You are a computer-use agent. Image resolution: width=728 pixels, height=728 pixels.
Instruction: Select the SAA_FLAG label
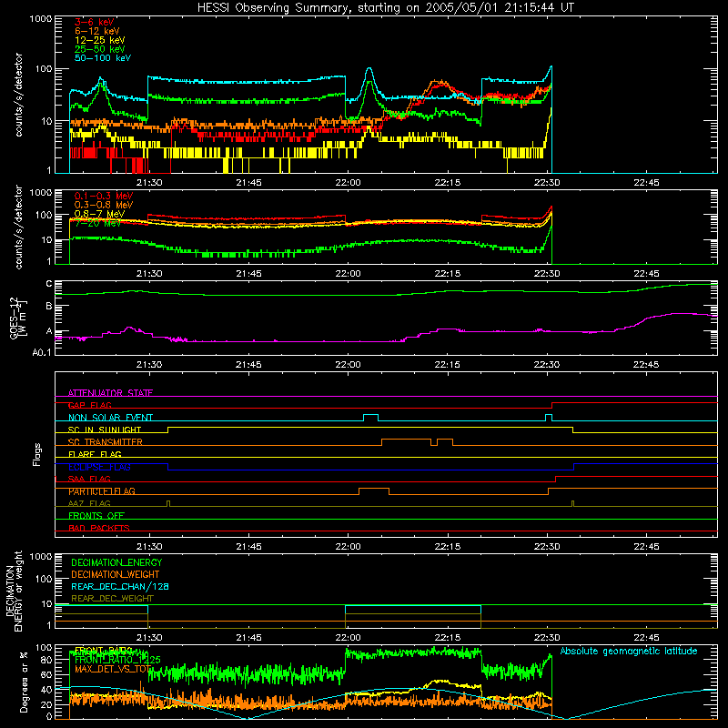tap(89, 480)
